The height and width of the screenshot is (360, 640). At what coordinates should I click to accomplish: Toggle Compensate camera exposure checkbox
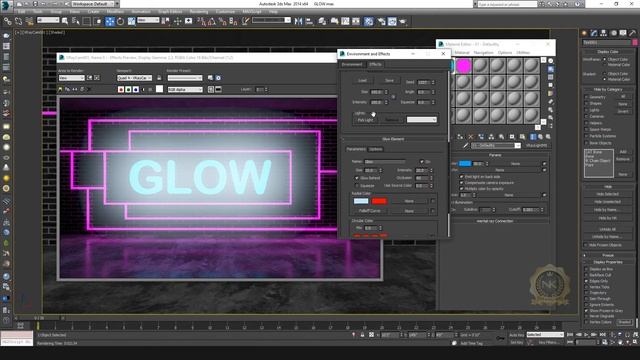click(461, 183)
